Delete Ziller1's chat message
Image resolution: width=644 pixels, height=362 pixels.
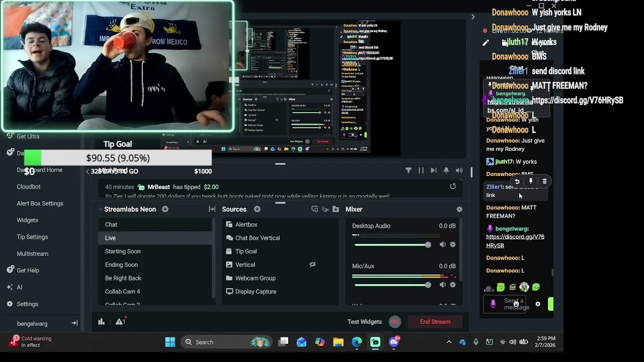[544, 182]
